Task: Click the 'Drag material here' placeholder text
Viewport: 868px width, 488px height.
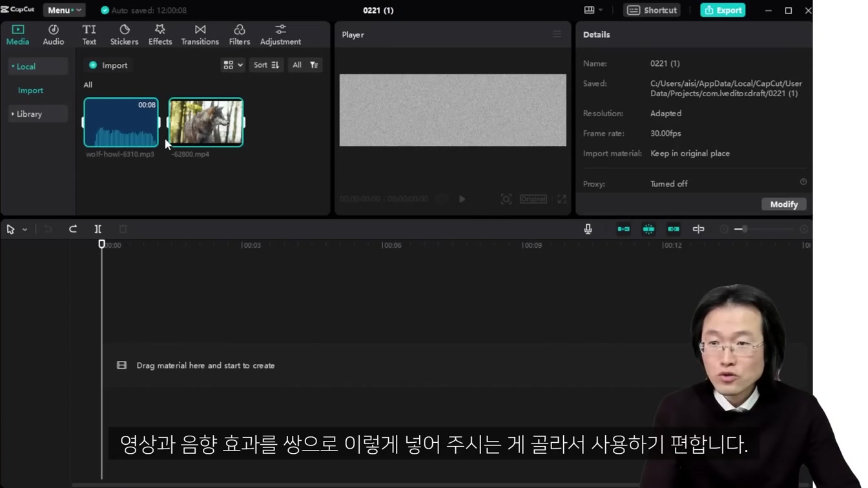Action: [205, 365]
